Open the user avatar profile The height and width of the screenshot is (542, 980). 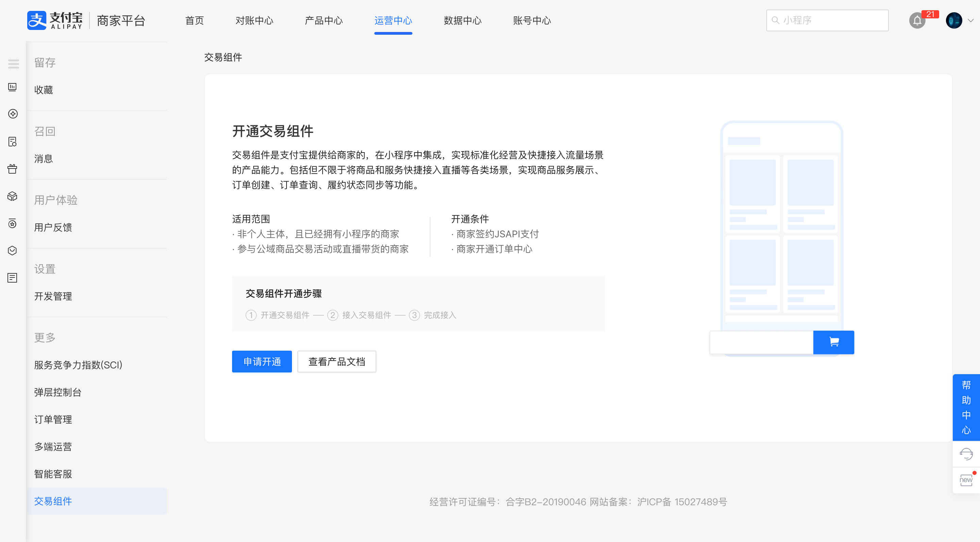pos(954,20)
